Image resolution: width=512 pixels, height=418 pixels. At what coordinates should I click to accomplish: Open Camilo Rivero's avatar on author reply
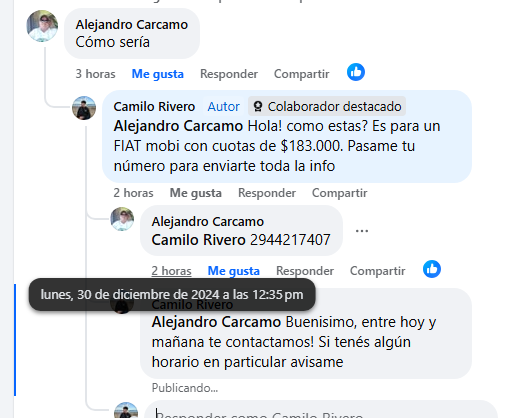[x=84, y=108]
